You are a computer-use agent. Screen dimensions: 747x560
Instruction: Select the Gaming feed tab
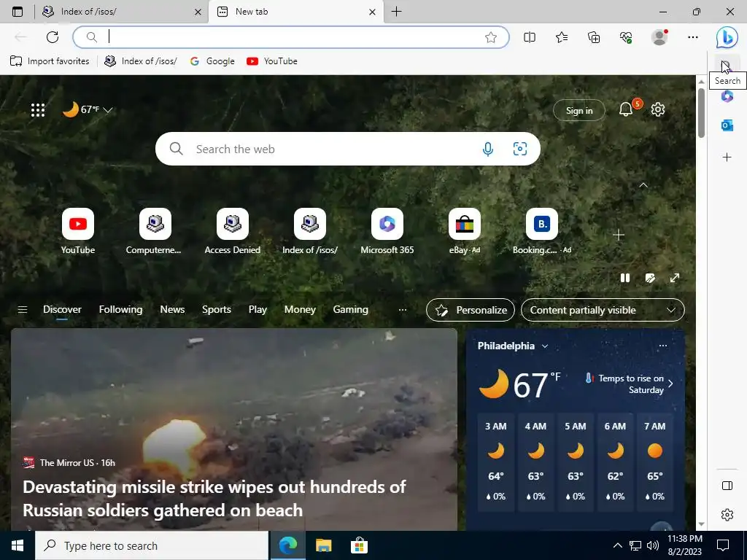tap(350, 309)
